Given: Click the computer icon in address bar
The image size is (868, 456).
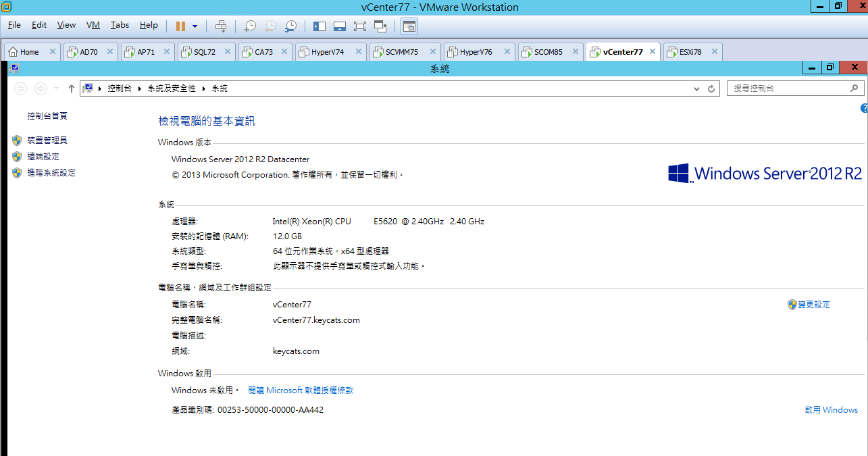Looking at the screenshot, I should point(88,88).
